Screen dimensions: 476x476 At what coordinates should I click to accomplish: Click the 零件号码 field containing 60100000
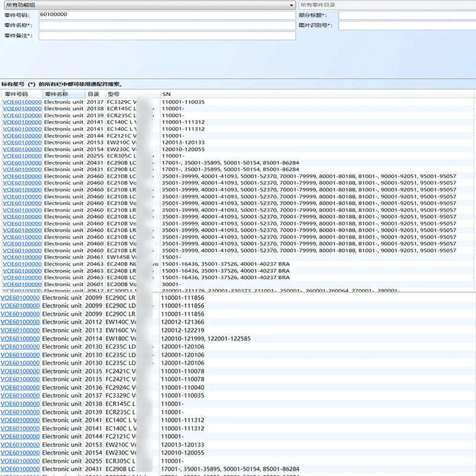[x=167, y=15]
